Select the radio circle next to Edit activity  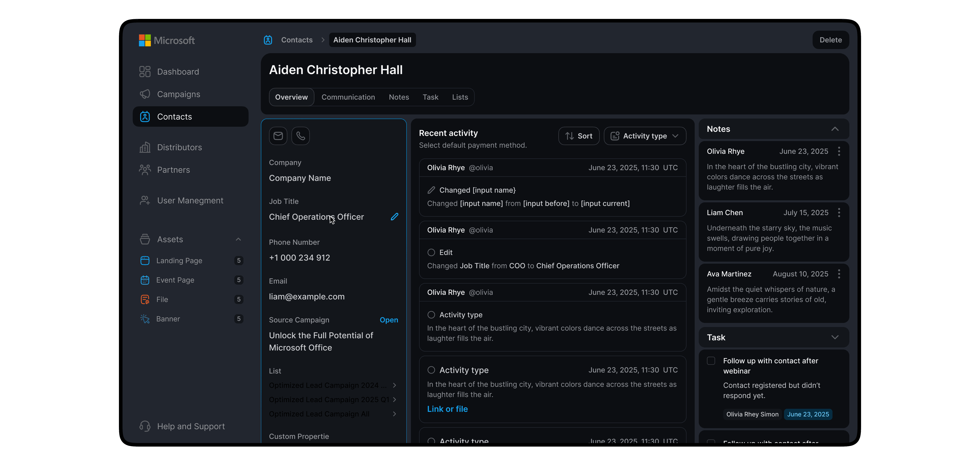point(431,252)
